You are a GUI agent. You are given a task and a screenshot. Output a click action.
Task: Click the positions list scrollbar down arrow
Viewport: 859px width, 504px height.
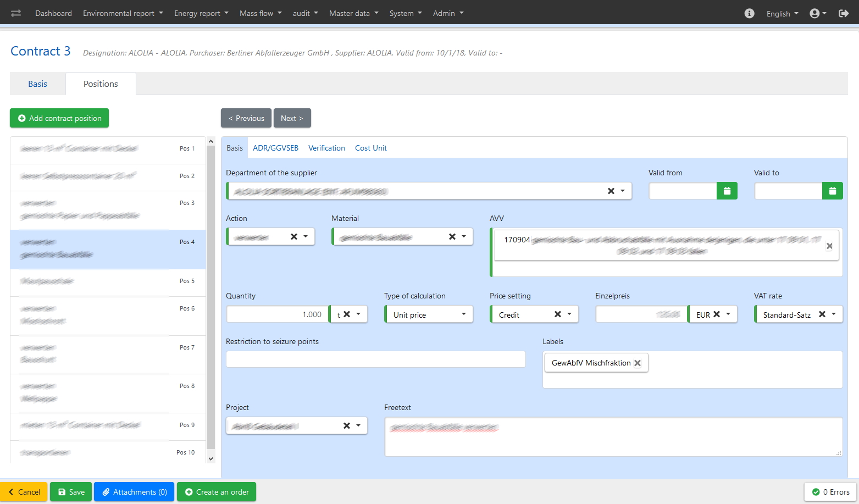pyautogui.click(x=210, y=458)
